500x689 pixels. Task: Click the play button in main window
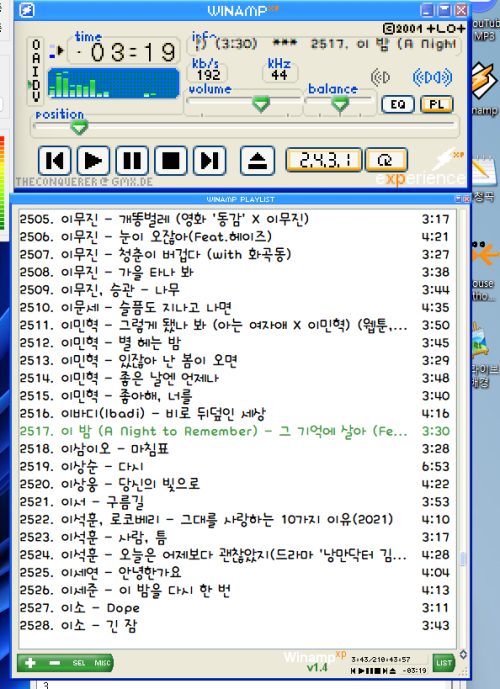[x=93, y=160]
